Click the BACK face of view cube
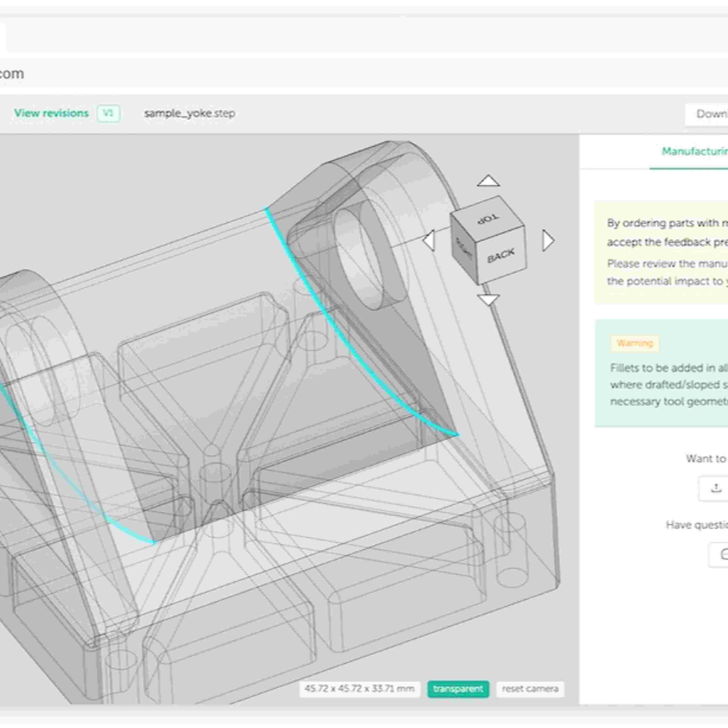 (501, 256)
